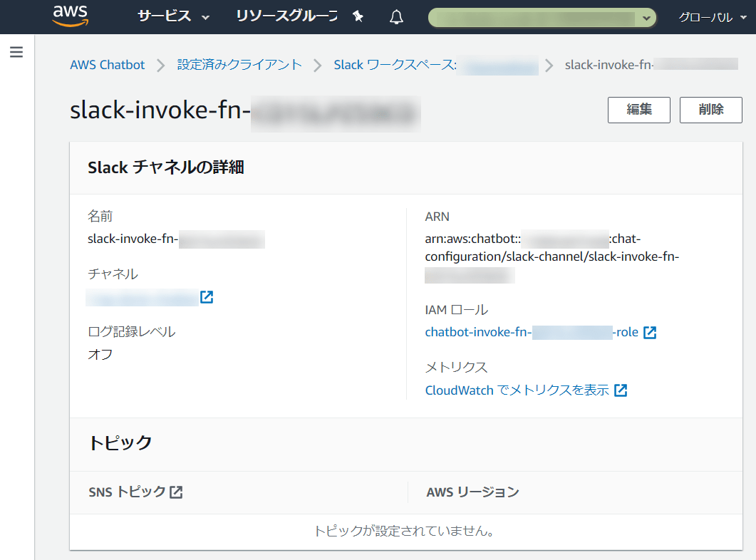Click the pin shortcuts icon
The image size is (756, 560).
click(x=358, y=17)
